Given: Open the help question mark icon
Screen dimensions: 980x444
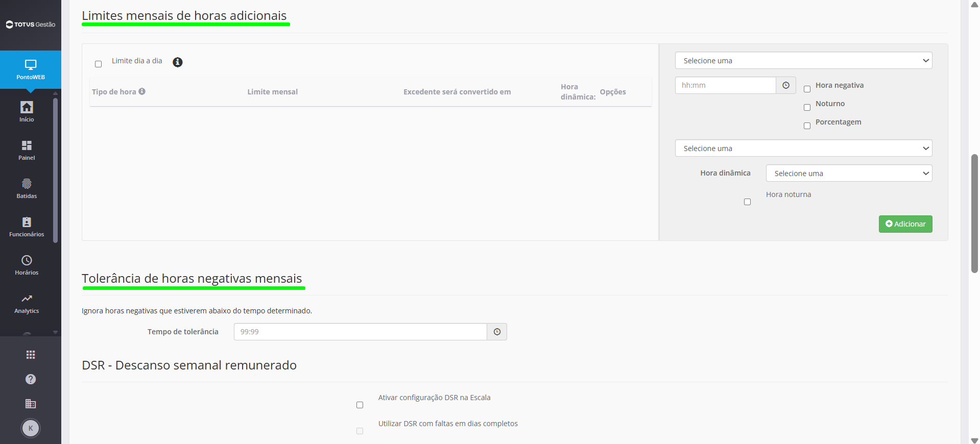Looking at the screenshot, I should (x=31, y=379).
